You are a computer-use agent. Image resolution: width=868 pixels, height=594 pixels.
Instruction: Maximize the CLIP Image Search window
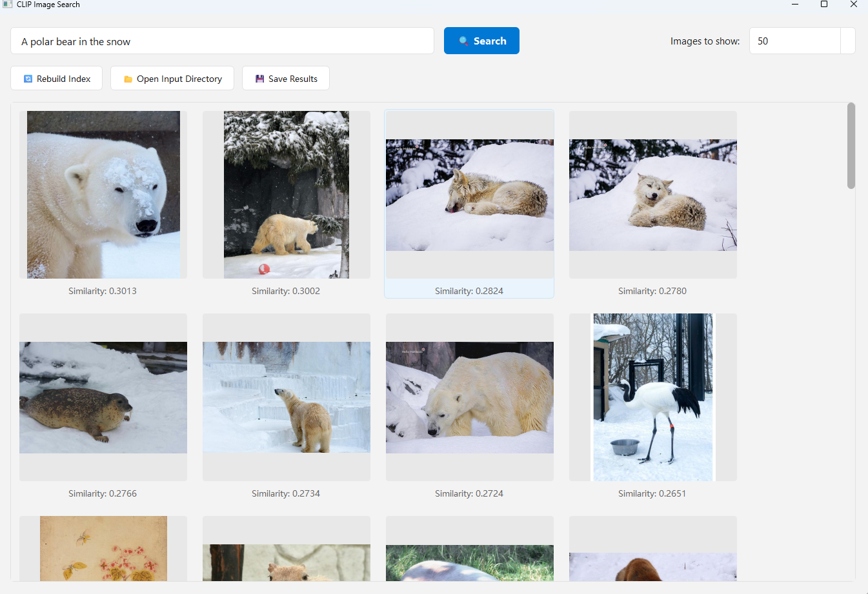click(824, 5)
